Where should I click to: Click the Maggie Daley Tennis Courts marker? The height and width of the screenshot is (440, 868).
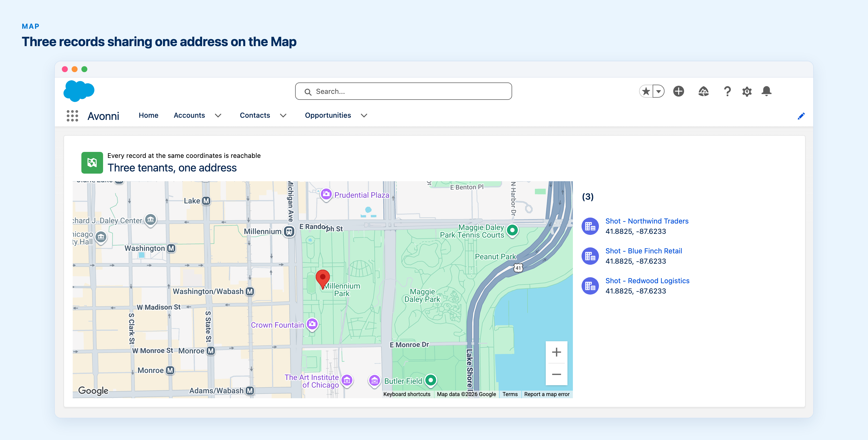[512, 231]
